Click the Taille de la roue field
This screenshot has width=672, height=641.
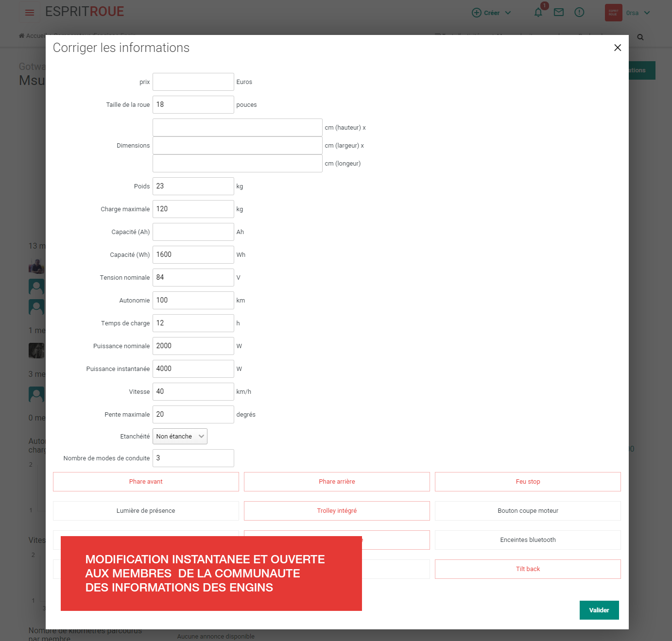(193, 104)
